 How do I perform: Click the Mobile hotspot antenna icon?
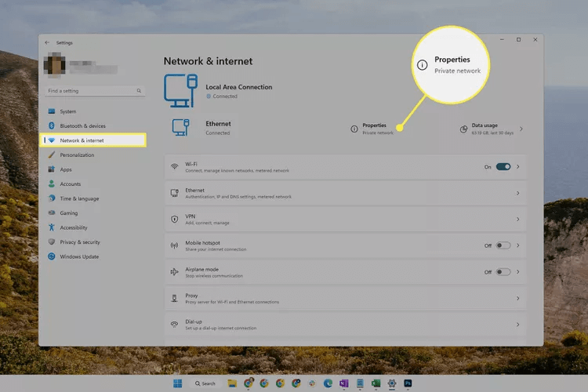pos(174,245)
